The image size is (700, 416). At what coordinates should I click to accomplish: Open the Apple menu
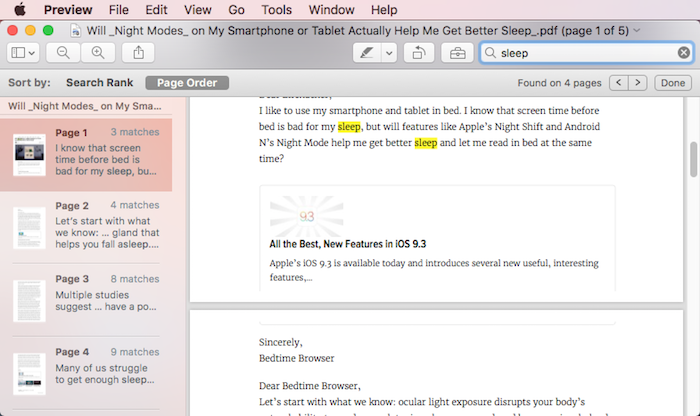20,9
